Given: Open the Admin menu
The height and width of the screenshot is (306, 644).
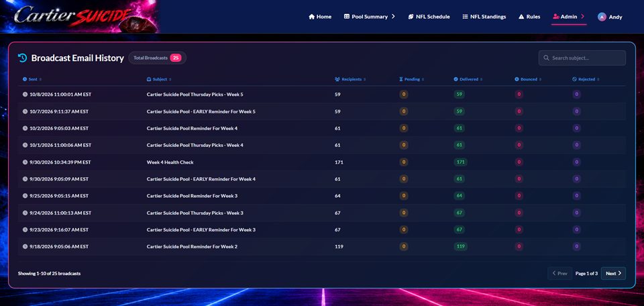Looking at the screenshot, I should [569, 17].
